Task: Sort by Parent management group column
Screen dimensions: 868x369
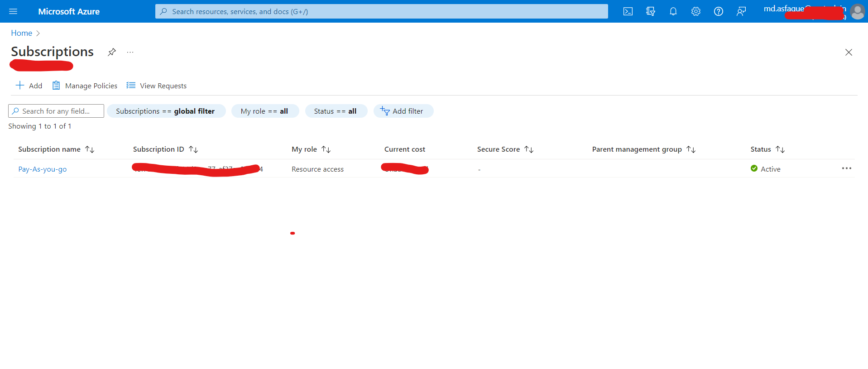Action: pos(644,149)
